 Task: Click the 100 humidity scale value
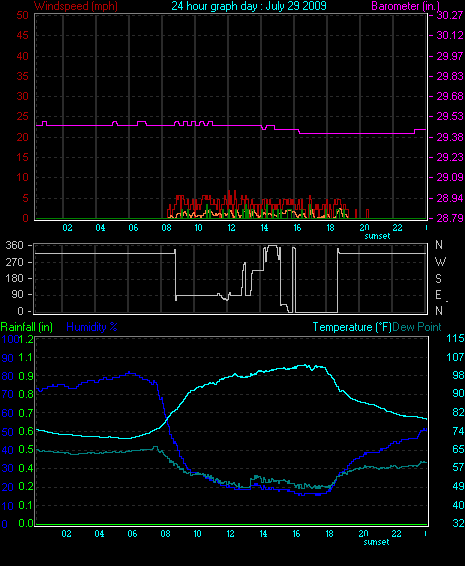pos(9,339)
